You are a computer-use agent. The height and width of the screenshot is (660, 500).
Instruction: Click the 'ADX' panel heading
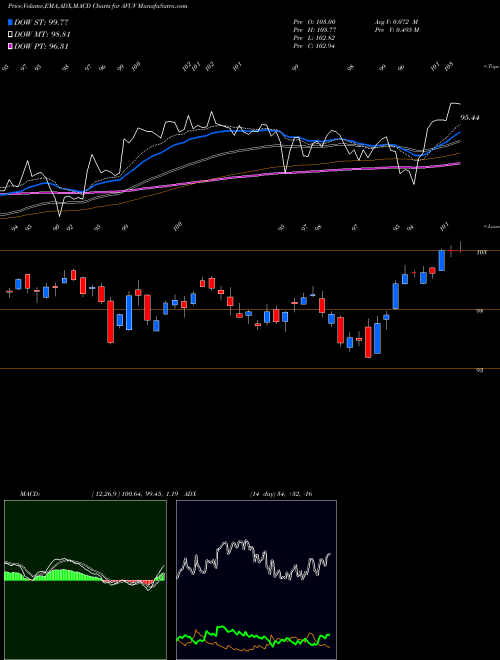click(191, 494)
